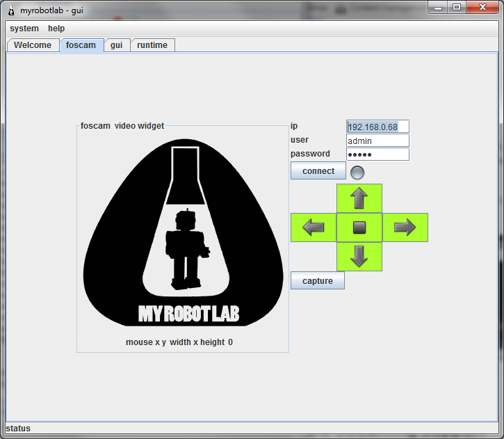
Task: Switch to the gui tab
Action: (x=116, y=45)
